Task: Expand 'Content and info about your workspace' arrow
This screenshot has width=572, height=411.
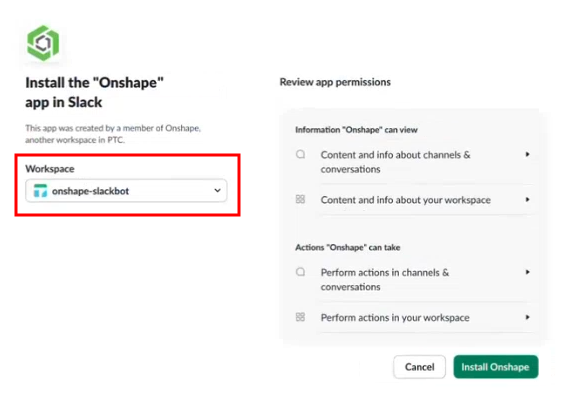Action: pyautogui.click(x=527, y=199)
